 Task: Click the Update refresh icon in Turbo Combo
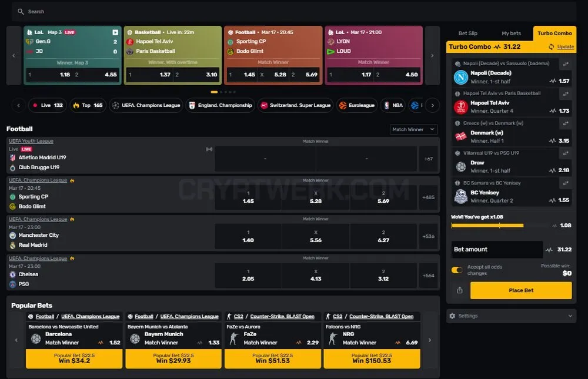click(x=551, y=47)
